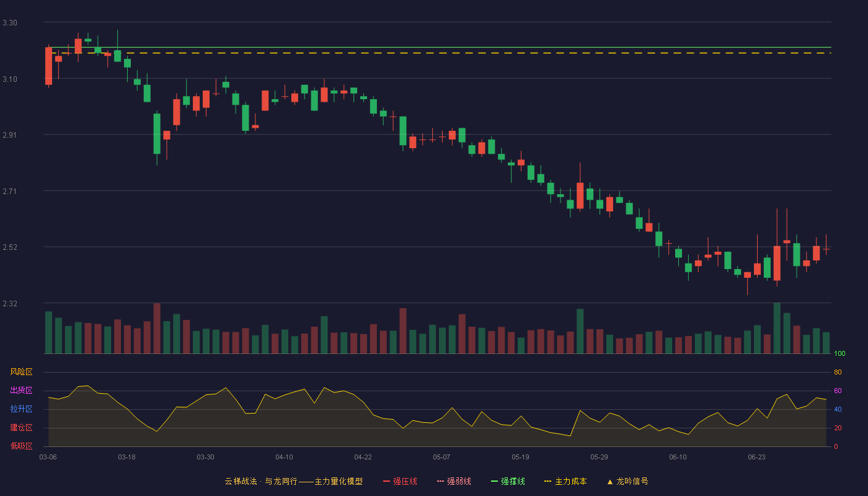Select the 2.52 price axis label

click(10, 247)
